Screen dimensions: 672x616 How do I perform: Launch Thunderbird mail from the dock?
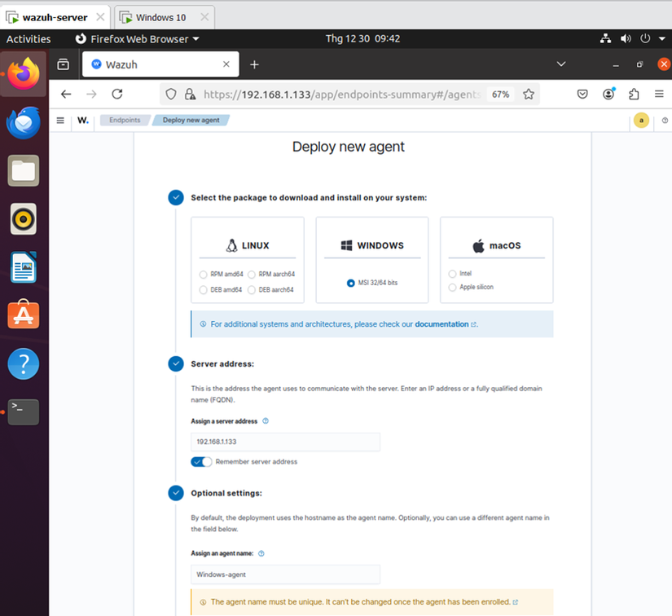coord(24,123)
